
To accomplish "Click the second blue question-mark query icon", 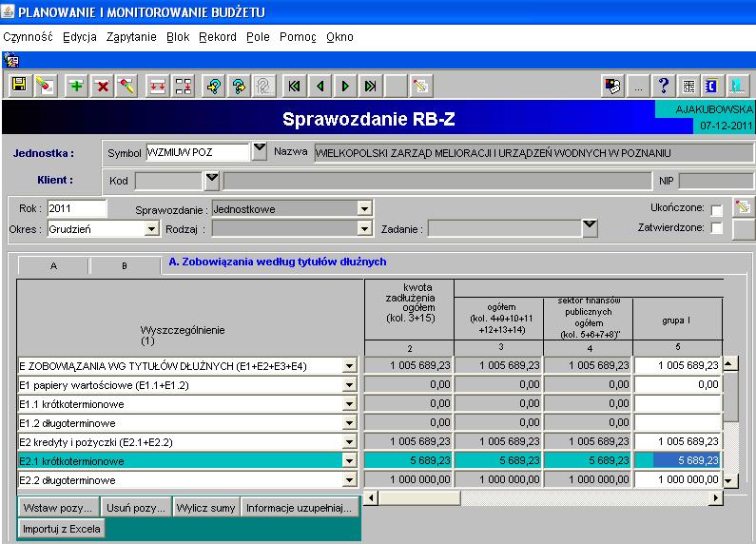I will 239,86.
